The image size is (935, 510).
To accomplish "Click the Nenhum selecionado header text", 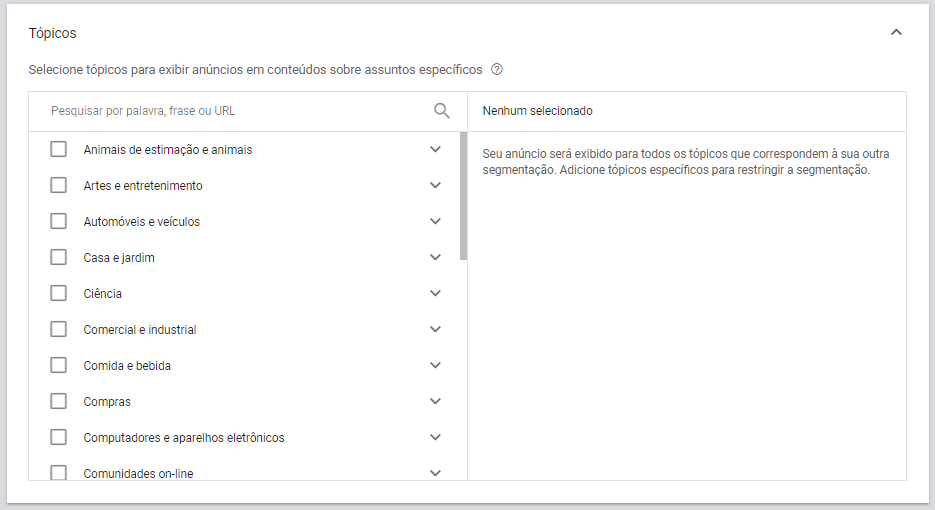I will pyautogui.click(x=537, y=111).
